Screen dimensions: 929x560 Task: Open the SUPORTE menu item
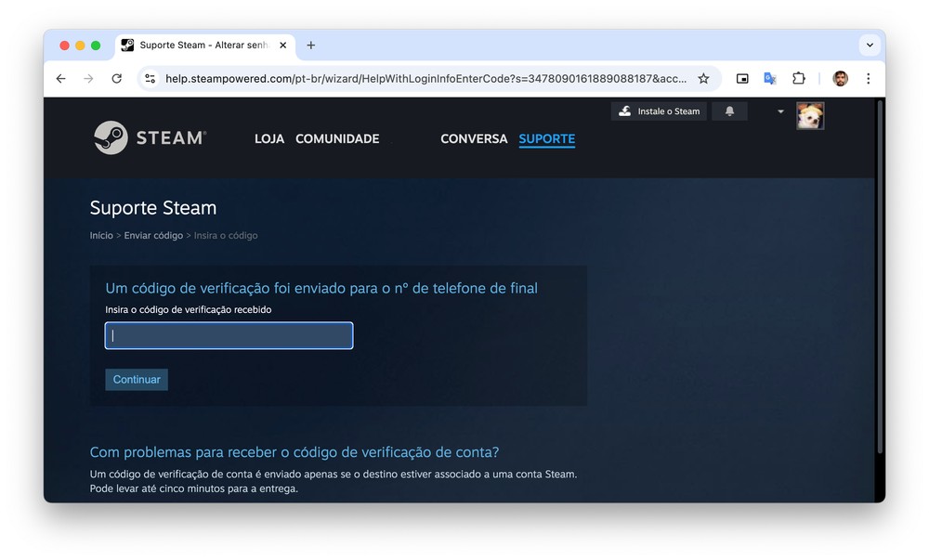pyautogui.click(x=547, y=138)
